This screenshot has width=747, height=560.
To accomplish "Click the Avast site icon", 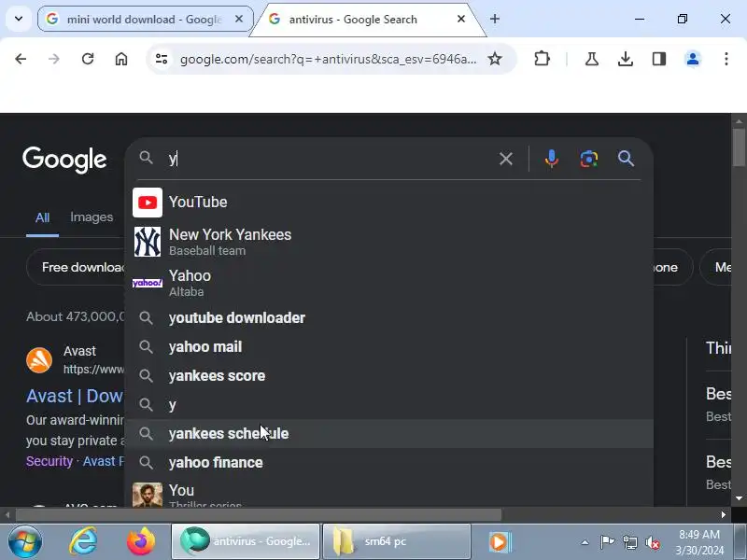I will click(39, 360).
